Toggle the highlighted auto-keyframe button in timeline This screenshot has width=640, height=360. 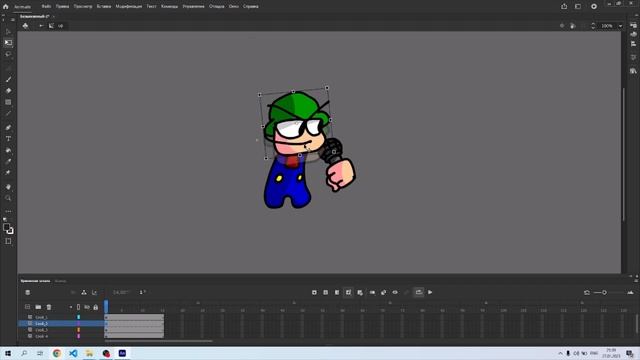[348, 292]
